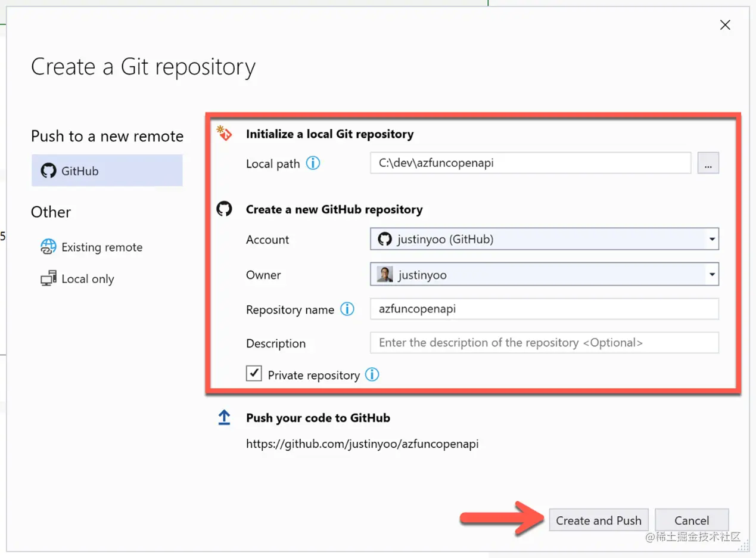Click the Existing remote globe icon

click(x=48, y=247)
